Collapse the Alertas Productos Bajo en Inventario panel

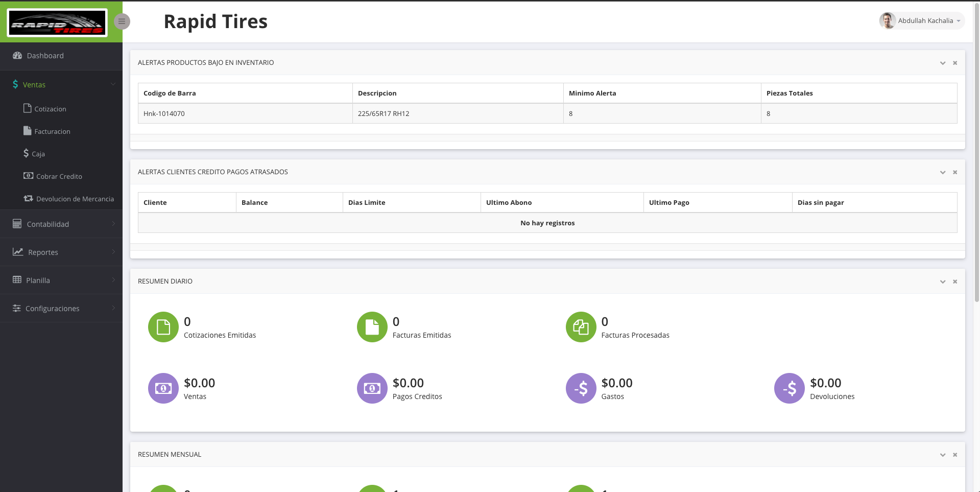pyautogui.click(x=943, y=63)
